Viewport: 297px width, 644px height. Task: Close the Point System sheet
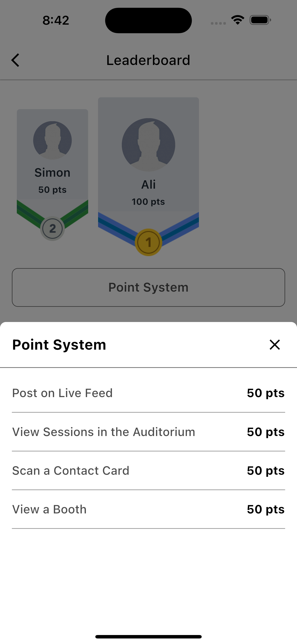coord(274,345)
